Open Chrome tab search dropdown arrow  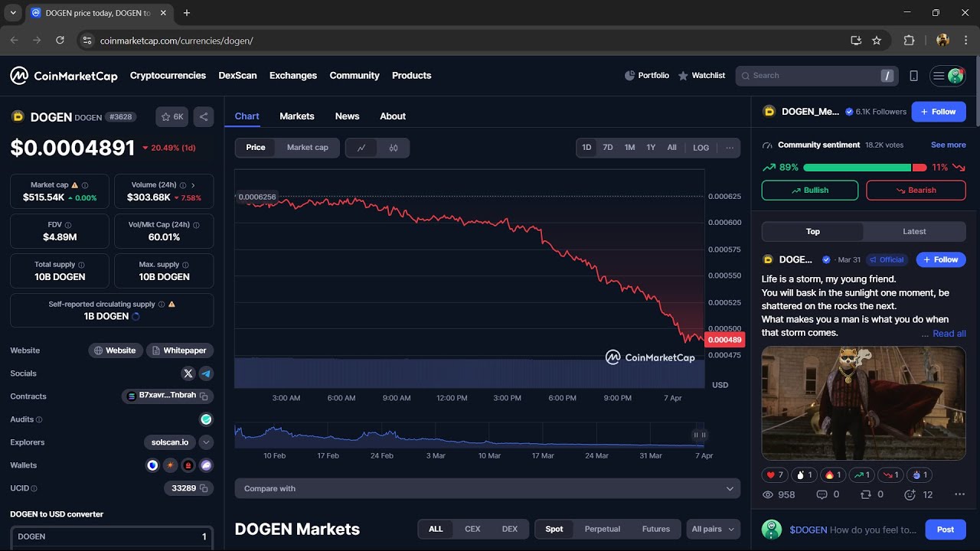click(x=13, y=13)
